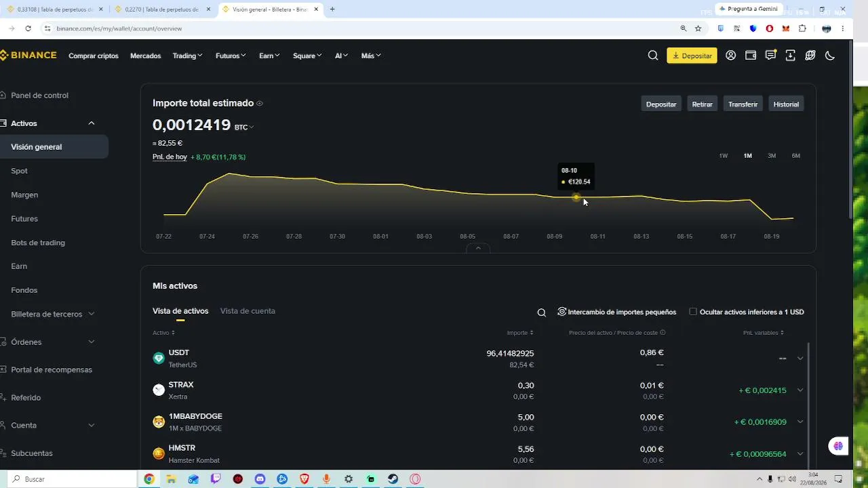
Task: Open the Binance search magnifier in header
Action: point(653,56)
